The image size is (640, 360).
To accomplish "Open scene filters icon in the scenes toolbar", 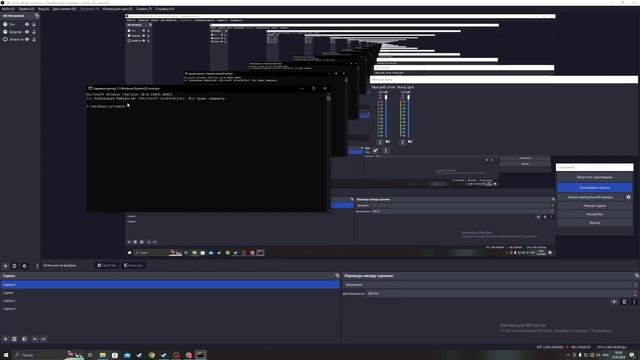I will (25, 339).
